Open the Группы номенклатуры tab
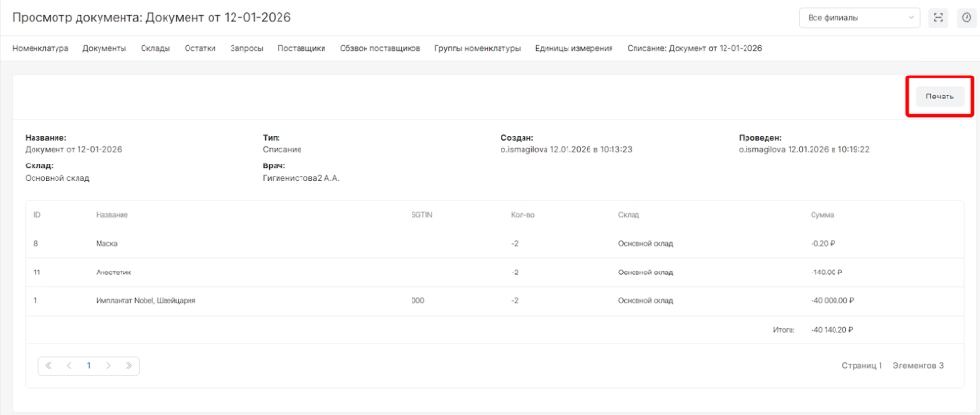Screen dimensions: 980x415 click(477, 48)
